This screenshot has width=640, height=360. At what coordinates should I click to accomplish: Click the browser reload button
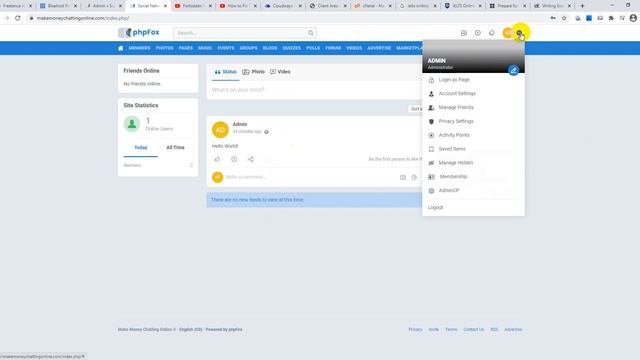pyautogui.click(x=18, y=18)
